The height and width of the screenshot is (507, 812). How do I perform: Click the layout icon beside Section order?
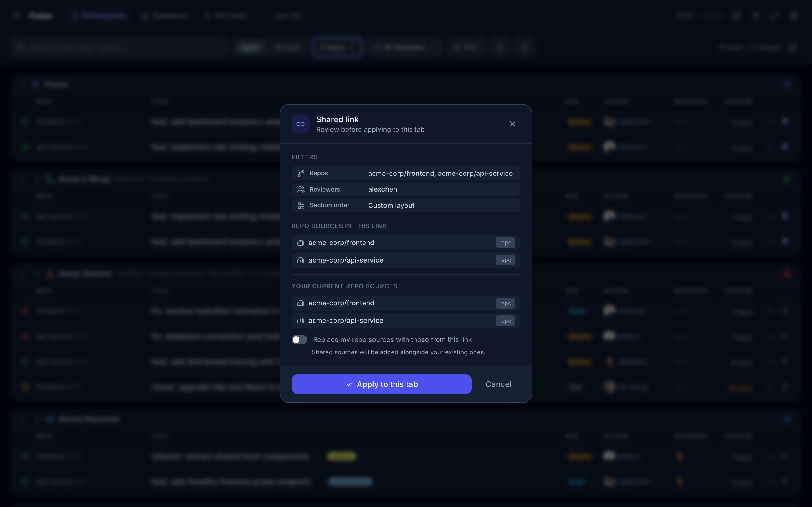click(x=301, y=205)
